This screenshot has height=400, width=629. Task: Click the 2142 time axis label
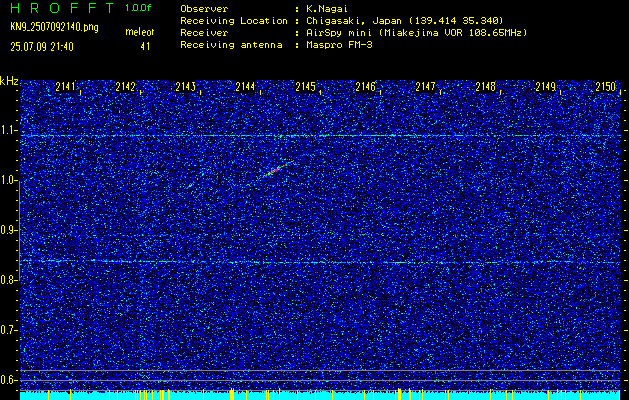[125, 86]
